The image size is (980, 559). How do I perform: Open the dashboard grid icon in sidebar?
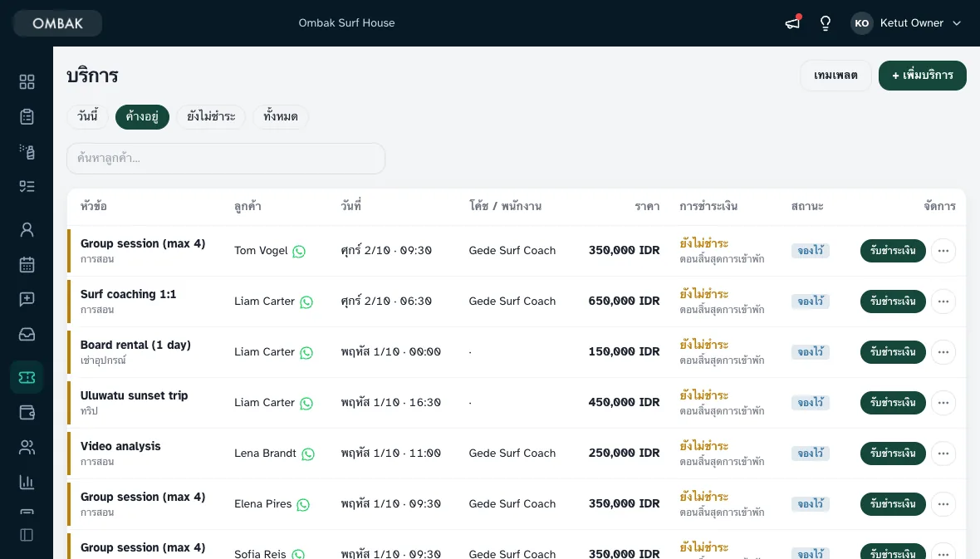(x=27, y=82)
